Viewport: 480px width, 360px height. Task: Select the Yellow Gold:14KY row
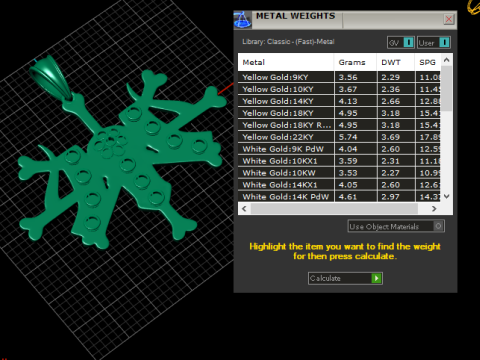339,101
